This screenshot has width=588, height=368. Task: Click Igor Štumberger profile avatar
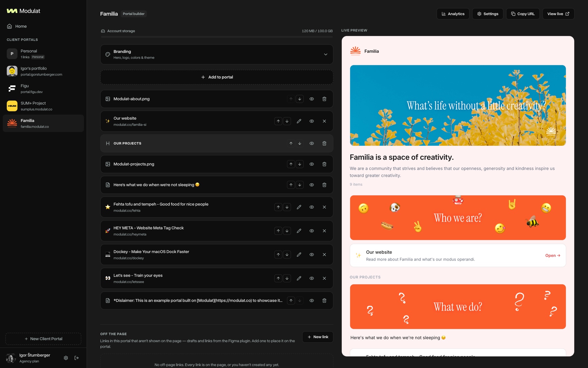click(11, 358)
